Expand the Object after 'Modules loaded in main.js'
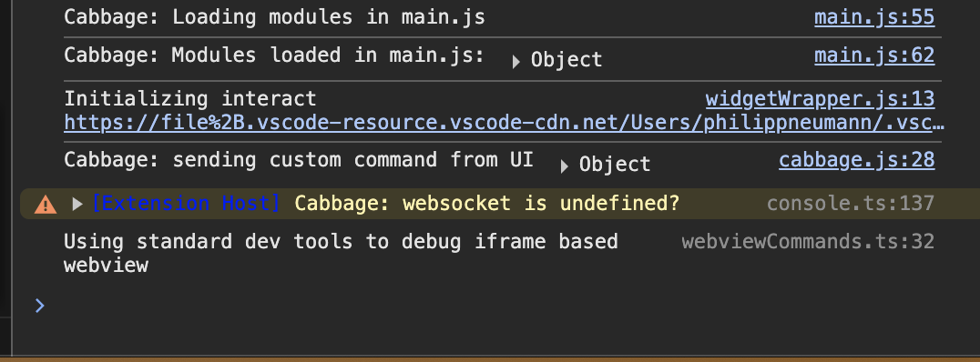Screen dimensions: 980x362 (x=516, y=61)
